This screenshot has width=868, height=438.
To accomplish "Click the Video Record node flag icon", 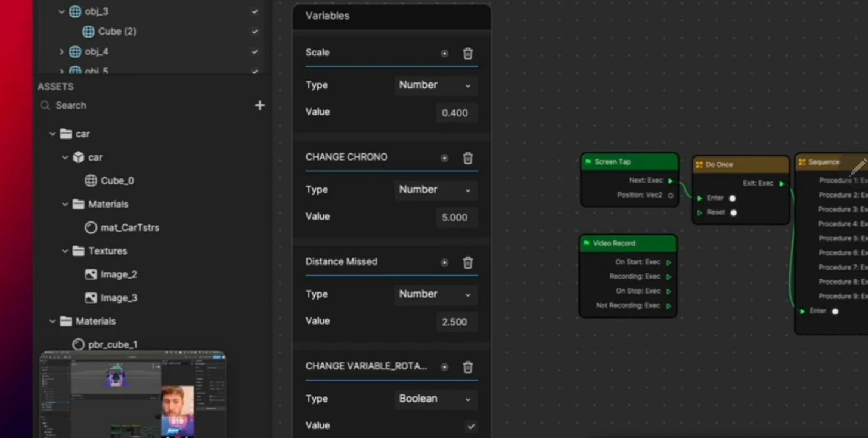I will (587, 243).
